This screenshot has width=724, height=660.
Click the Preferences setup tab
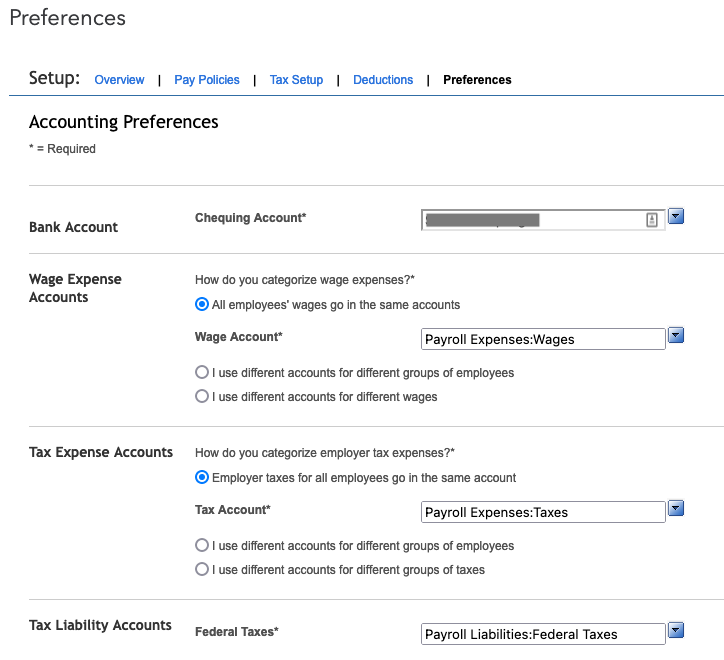tap(477, 80)
